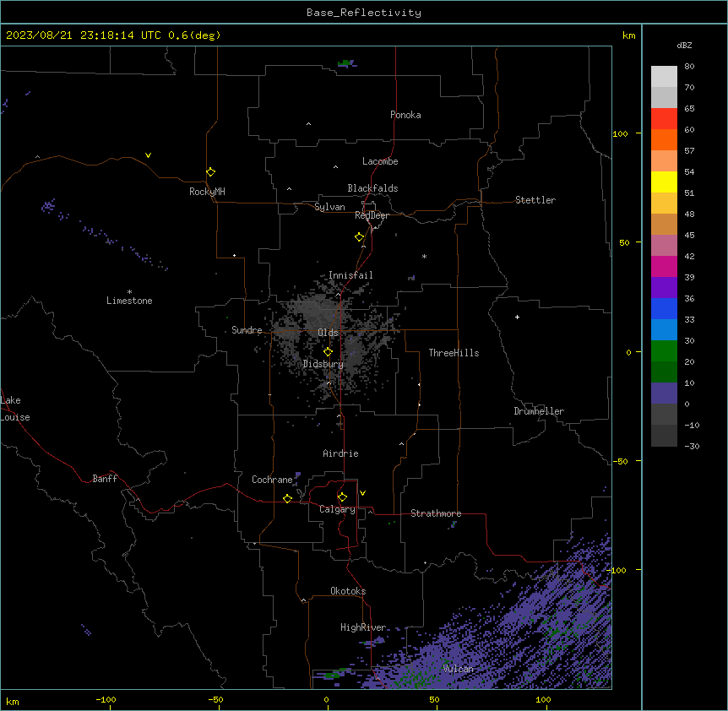Image resolution: width=728 pixels, height=711 pixels.
Task: Click the Blackfalds city label
Action: point(372,188)
